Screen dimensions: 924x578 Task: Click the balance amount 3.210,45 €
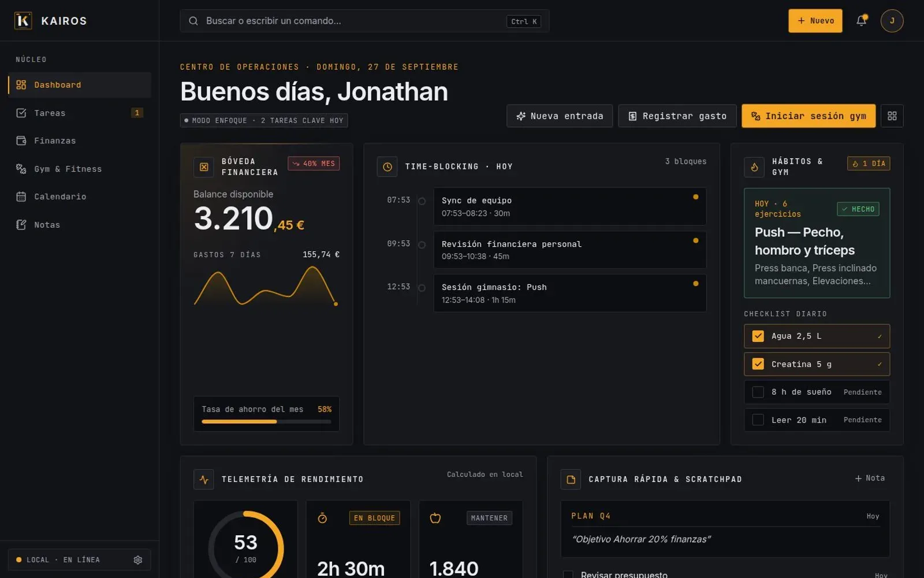click(x=249, y=219)
